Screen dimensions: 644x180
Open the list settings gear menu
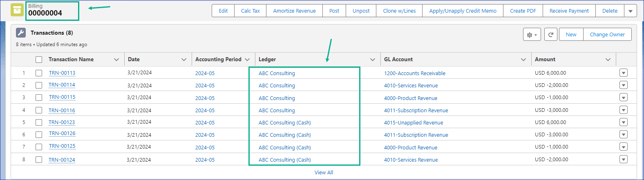[x=532, y=35]
